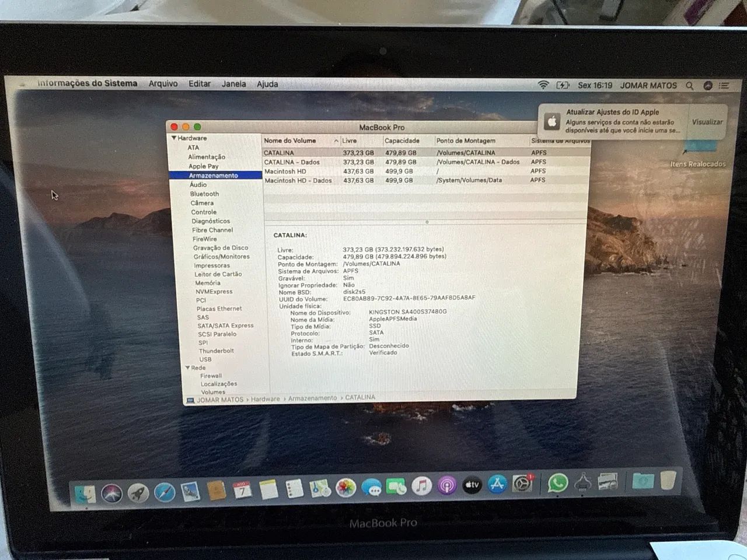Select Apple Pay in the sidebar
747x560 pixels.
pyautogui.click(x=204, y=166)
